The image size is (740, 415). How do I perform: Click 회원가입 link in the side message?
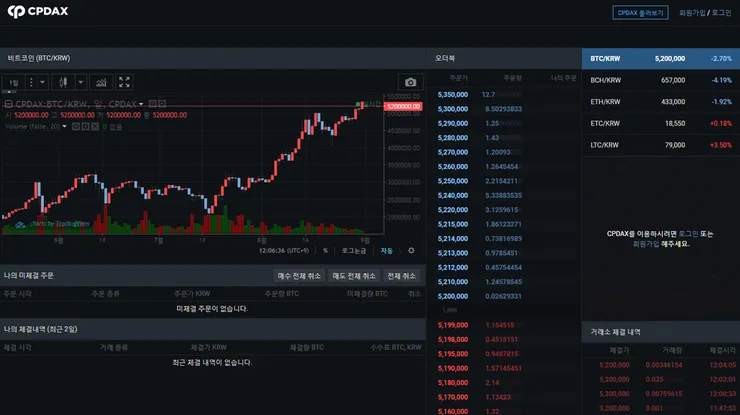coord(646,244)
